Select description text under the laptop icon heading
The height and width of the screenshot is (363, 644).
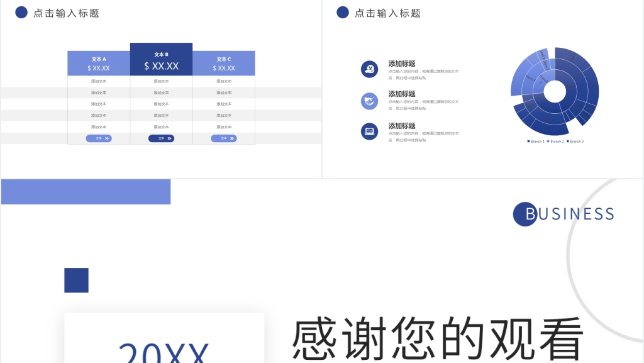tap(423, 137)
